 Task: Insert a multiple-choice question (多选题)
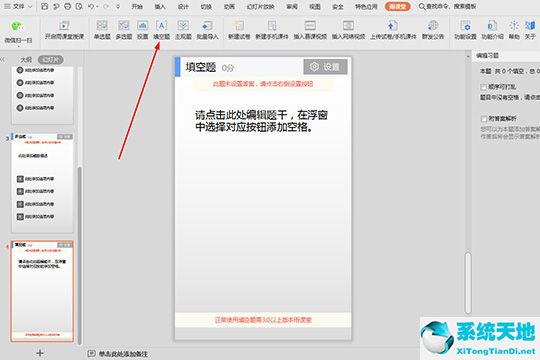pos(124,30)
